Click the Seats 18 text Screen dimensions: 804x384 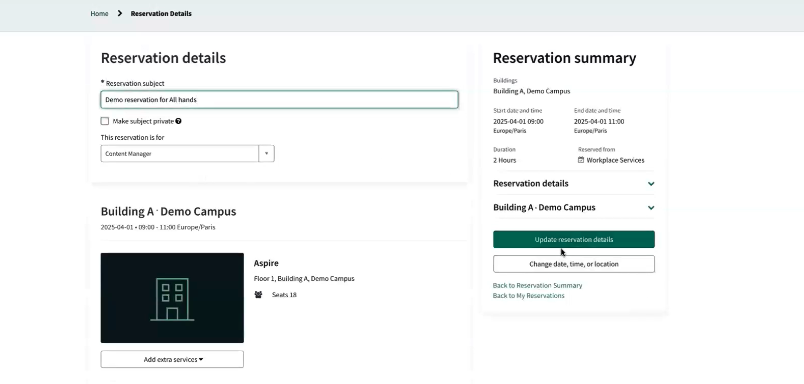point(284,295)
